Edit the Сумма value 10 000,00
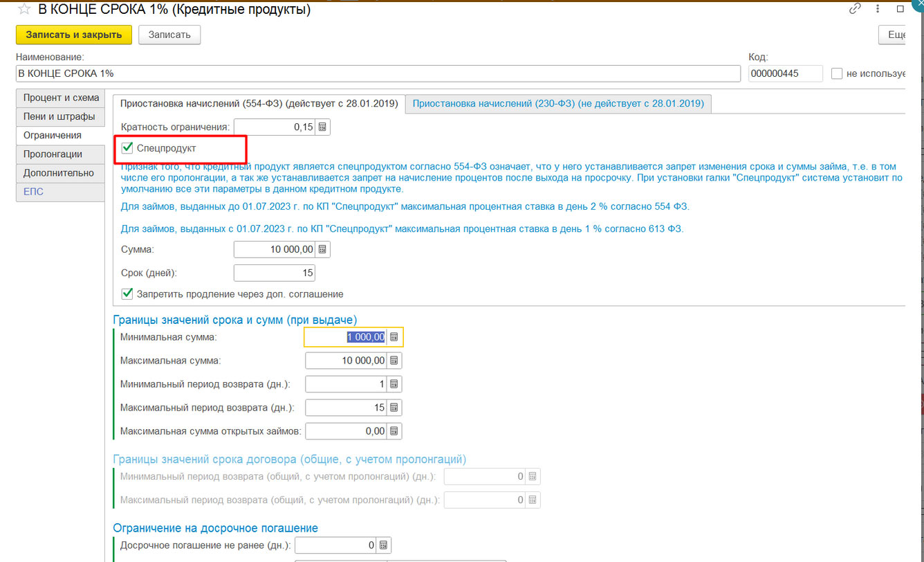Screen dimensions: 924x562 275,249
